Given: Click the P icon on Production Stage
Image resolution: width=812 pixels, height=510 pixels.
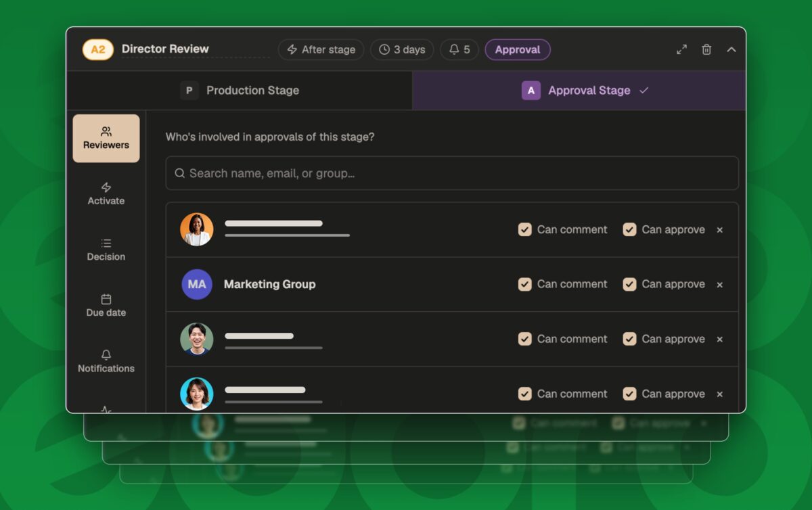Looking at the screenshot, I should [189, 91].
